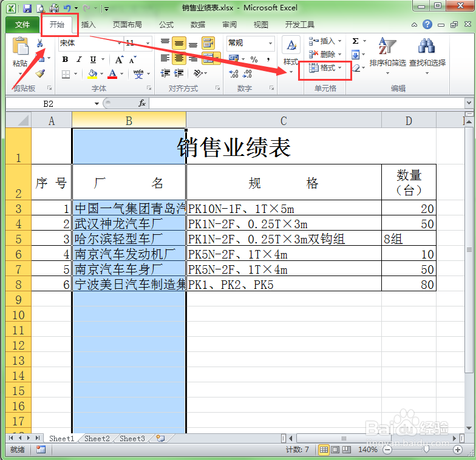
Task: Apply percent style format
Action: [x=254, y=59]
